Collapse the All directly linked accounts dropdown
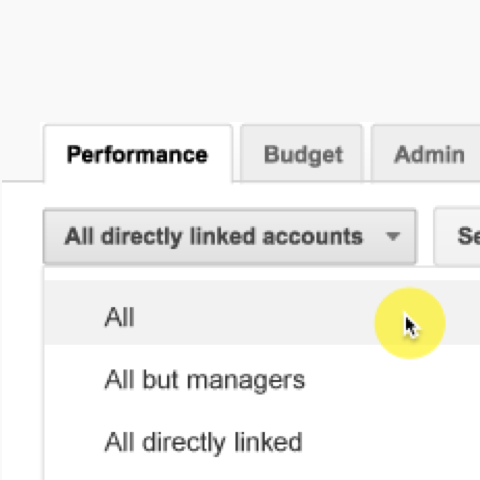This screenshot has height=480, width=480. point(229,237)
